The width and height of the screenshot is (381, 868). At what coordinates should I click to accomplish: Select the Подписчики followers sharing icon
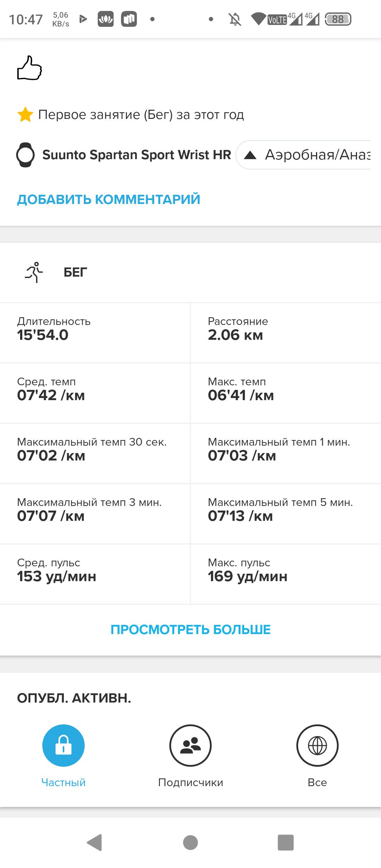click(190, 745)
